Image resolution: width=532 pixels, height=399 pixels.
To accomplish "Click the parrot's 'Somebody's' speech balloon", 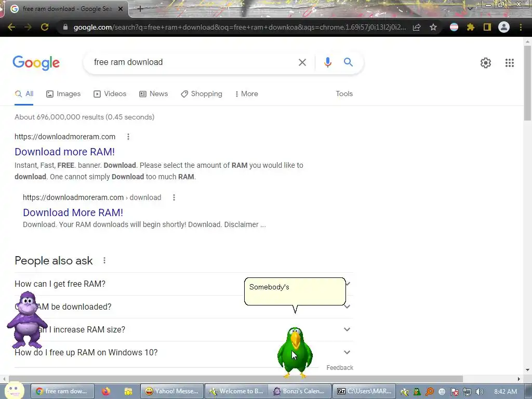I will (x=295, y=291).
